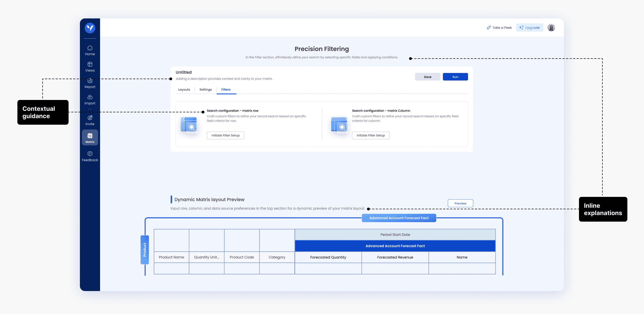
Task: Click the Save button
Action: [x=427, y=77]
